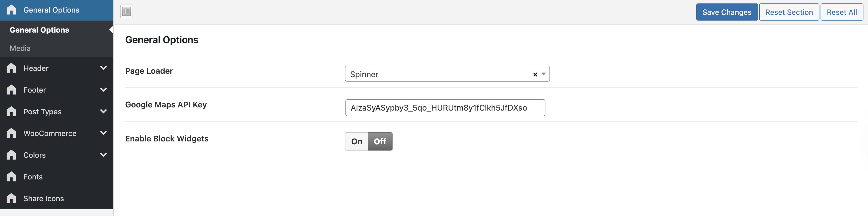868x216 pixels.
Task: Focus the Google Maps API Key field
Action: (445, 108)
